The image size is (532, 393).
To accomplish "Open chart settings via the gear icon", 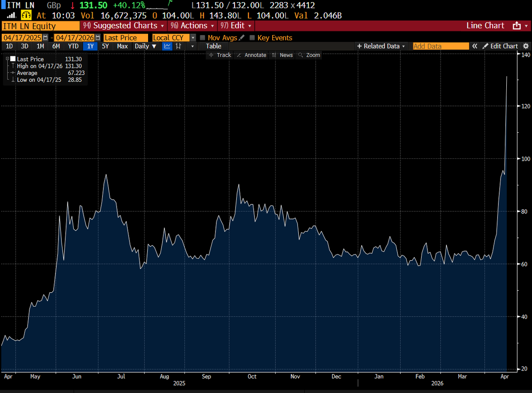I will point(526,46).
